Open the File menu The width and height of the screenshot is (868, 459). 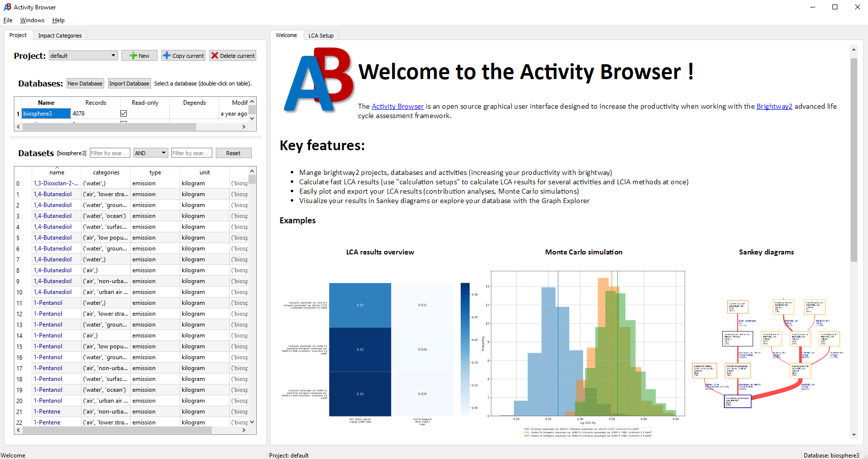(8, 20)
